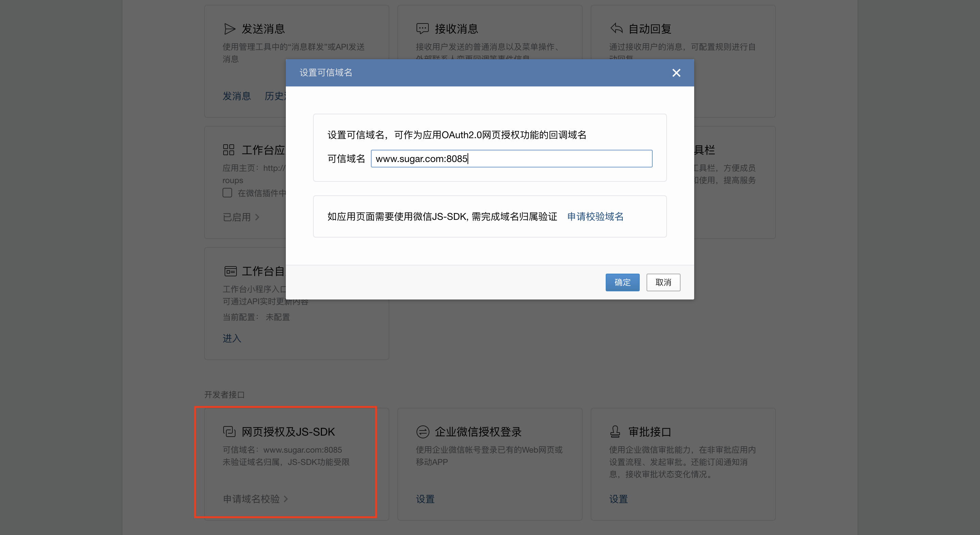Screen dimensions: 980x535
Task: Click 设置 under 审批接口
Action: (619, 499)
